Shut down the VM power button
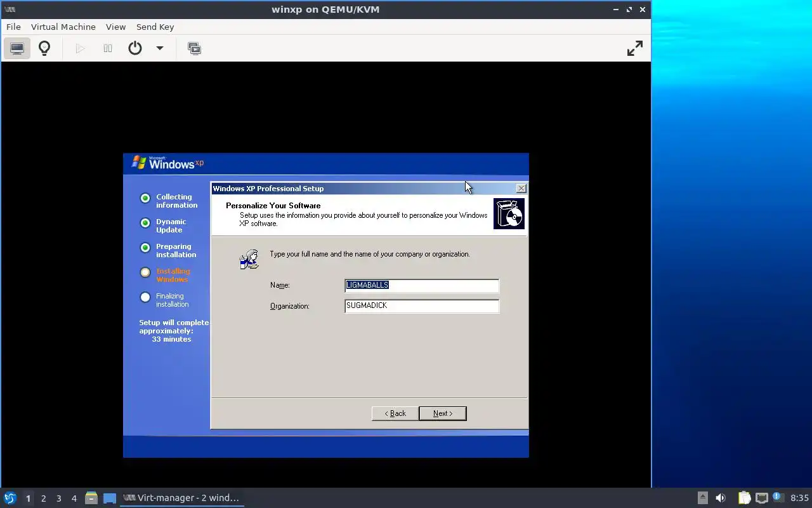Screen dimensions: 812x508 tap(135, 48)
